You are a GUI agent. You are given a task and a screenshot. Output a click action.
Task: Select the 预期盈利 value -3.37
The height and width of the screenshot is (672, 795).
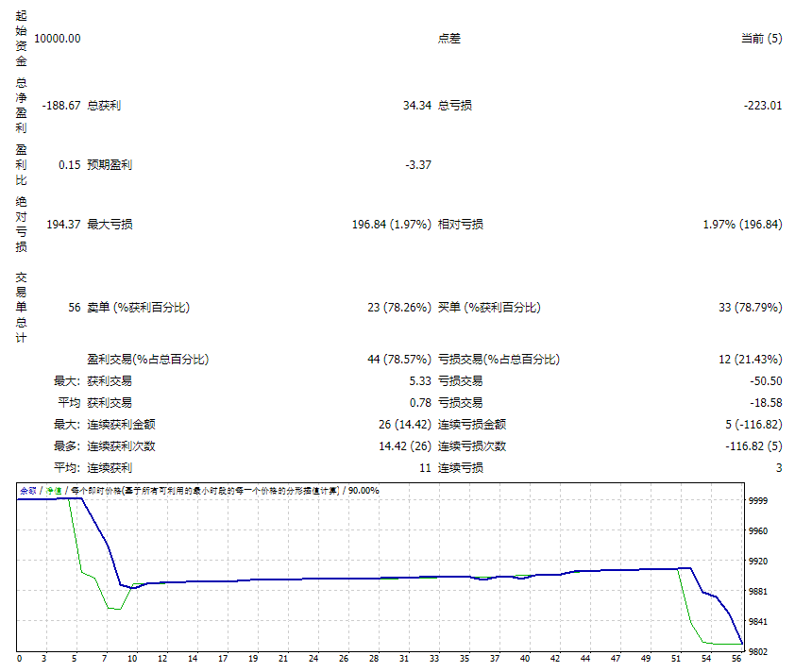418,165
